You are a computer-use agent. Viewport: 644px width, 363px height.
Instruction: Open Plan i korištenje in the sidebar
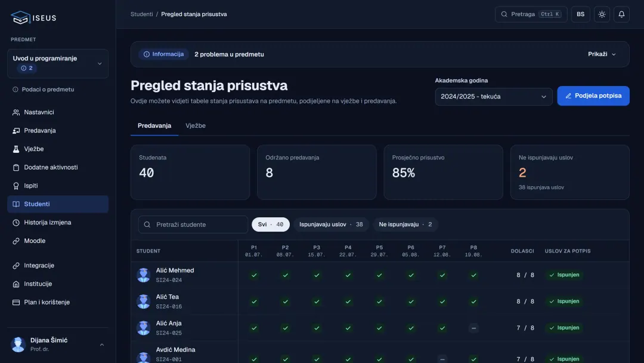point(58,302)
